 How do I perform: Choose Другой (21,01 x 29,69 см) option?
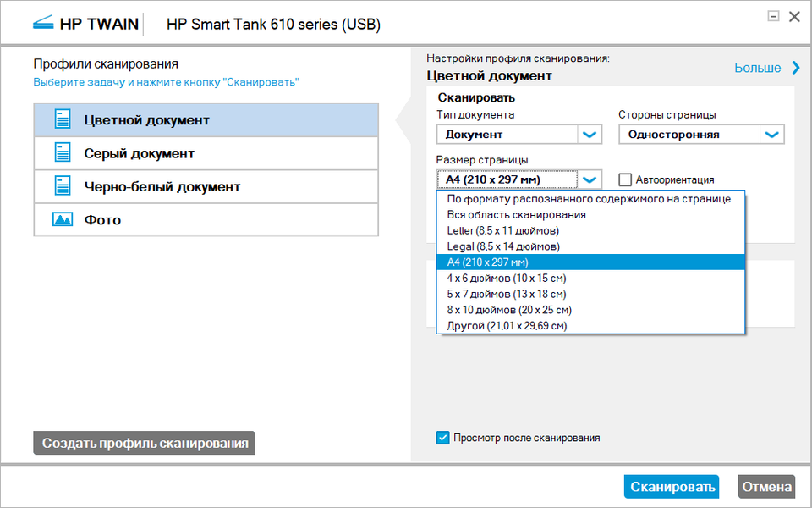[x=507, y=325]
